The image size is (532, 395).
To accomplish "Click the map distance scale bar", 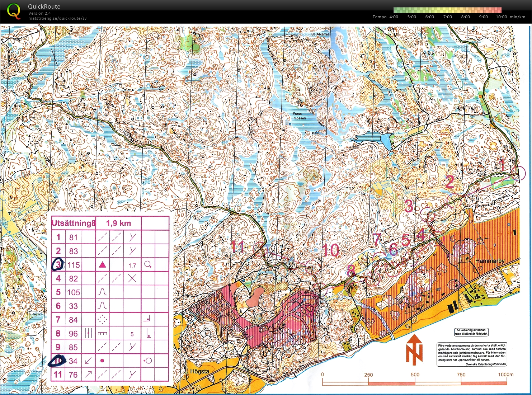I will coord(415,383).
